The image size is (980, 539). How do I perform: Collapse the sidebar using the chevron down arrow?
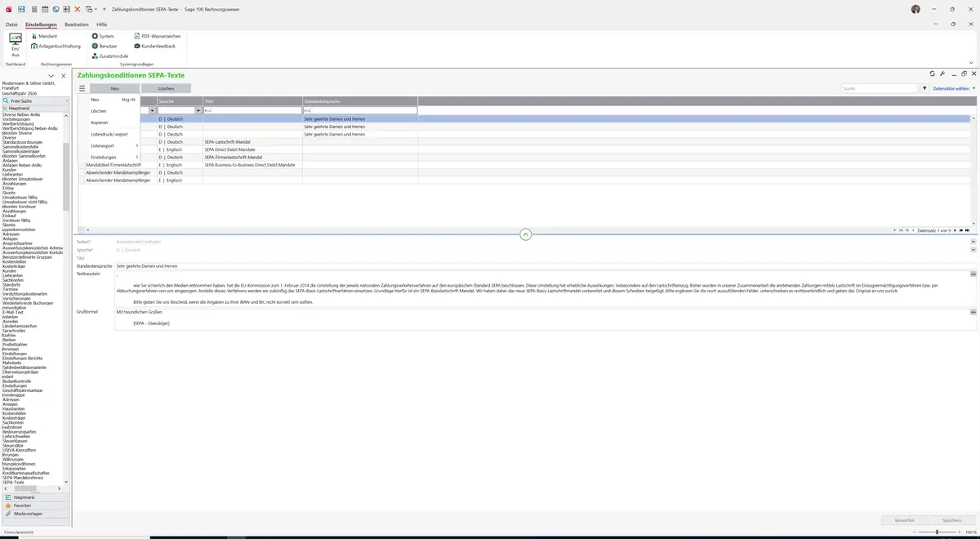click(x=51, y=76)
